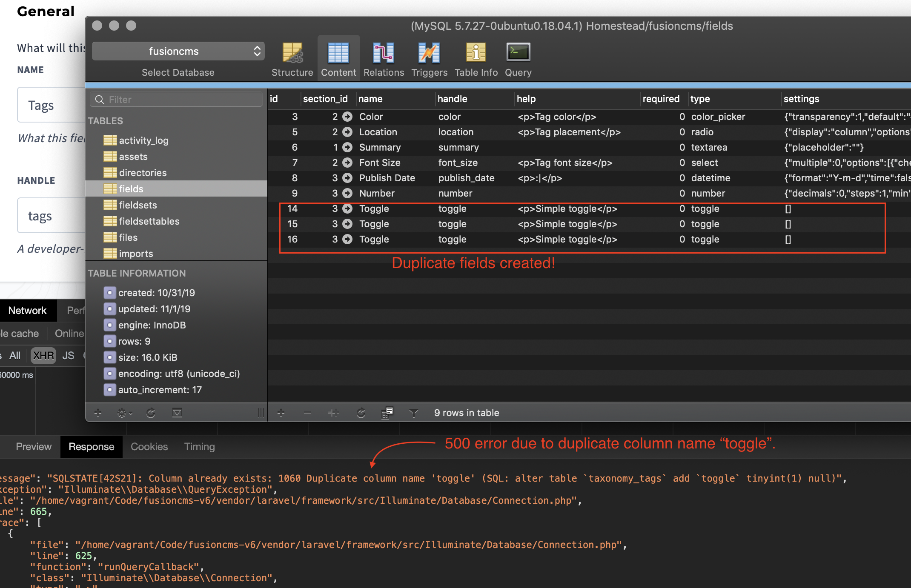Disable the XHR filter
Viewport: 911px width, 588px height.
43,355
